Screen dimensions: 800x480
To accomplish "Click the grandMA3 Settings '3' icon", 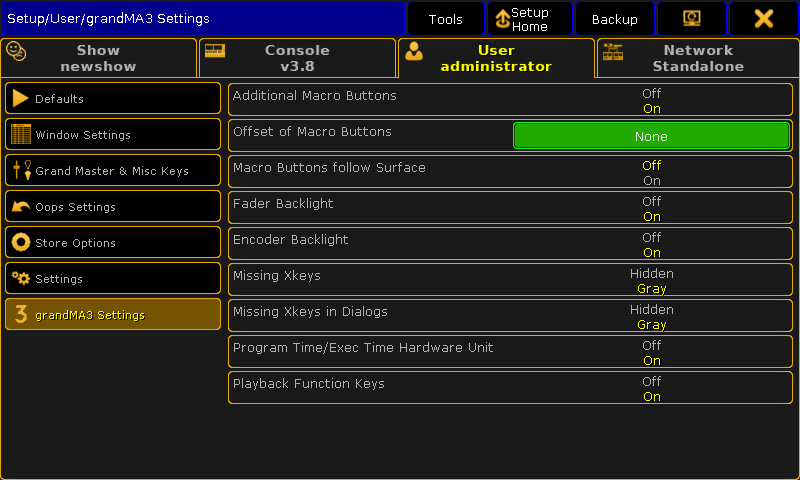I will pos(21,314).
